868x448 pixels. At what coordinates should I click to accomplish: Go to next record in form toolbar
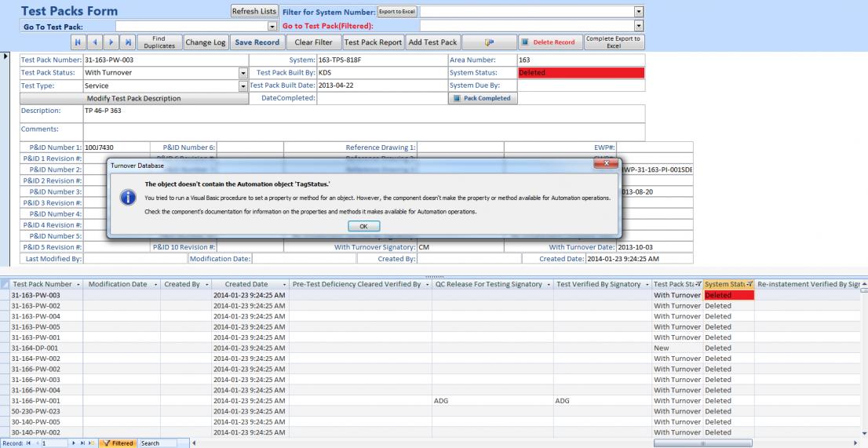click(111, 42)
